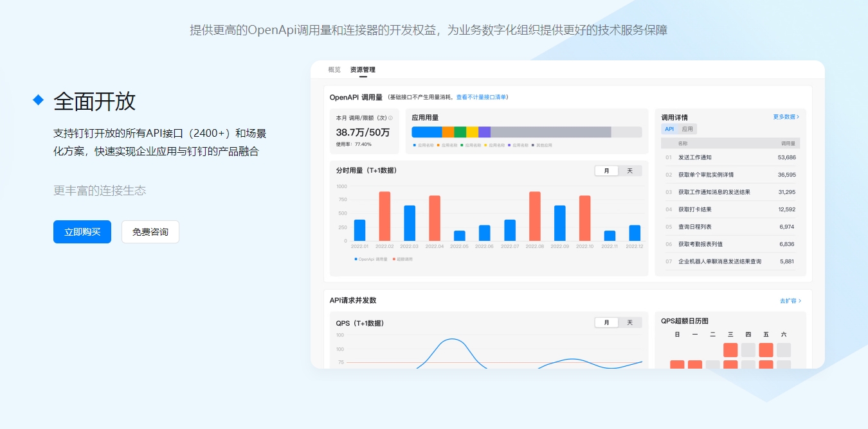The width and height of the screenshot is (868, 429).
Task: Click the info icon next to 本月调用/限额
Action: point(390,118)
